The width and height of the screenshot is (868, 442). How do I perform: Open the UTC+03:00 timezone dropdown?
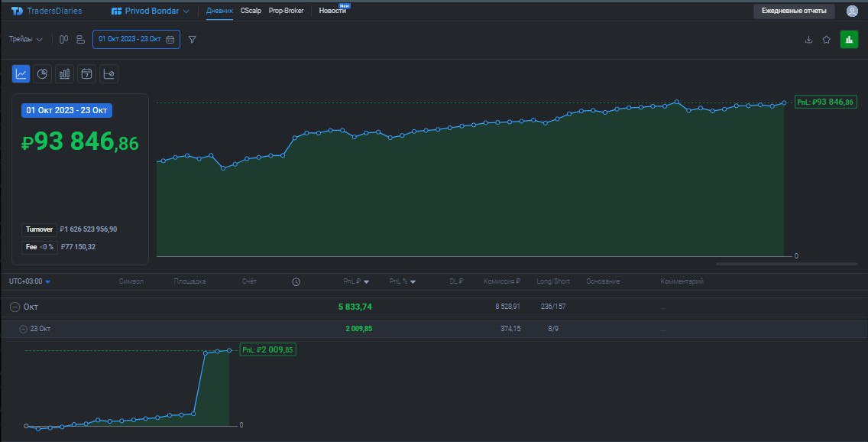pos(27,281)
